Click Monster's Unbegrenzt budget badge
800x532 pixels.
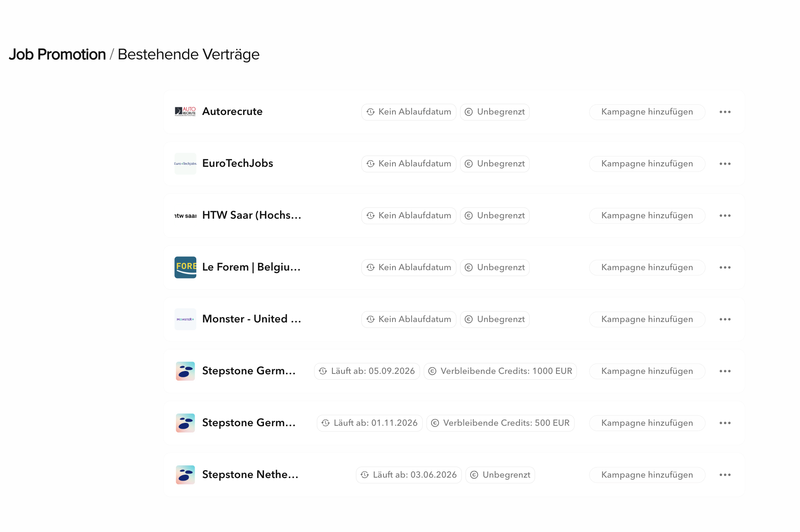495,320
